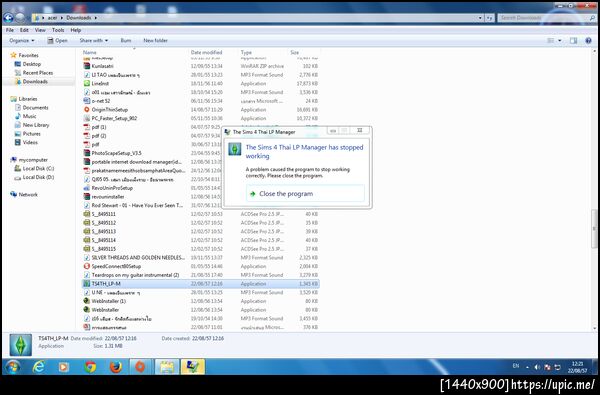Screen dimensions: 600x395
Task: Open the change view options dropdown
Action: tap(560, 41)
